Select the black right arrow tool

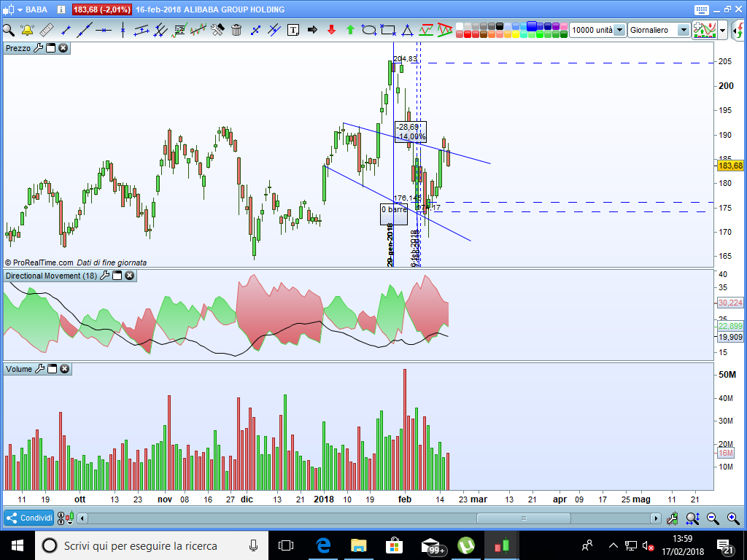point(312,30)
